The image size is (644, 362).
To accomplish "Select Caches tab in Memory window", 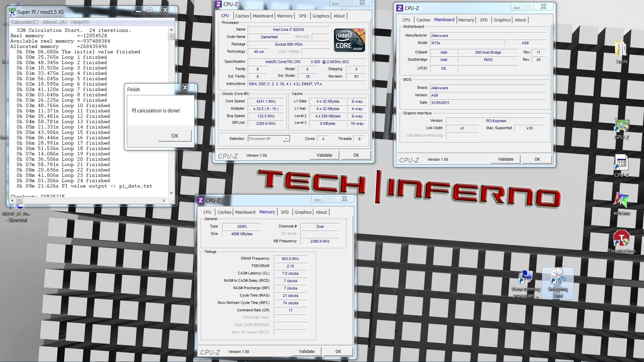I will click(224, 212).
